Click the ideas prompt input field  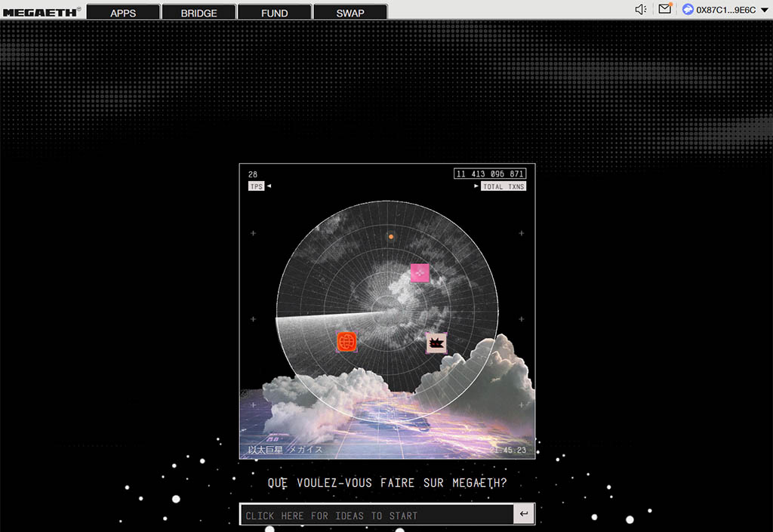point(376,515)
